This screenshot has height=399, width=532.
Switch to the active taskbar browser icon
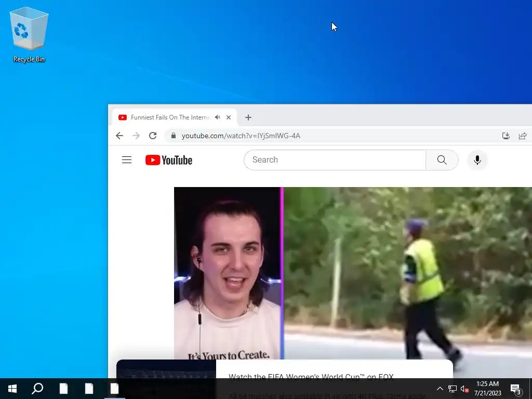click(114, 389)
